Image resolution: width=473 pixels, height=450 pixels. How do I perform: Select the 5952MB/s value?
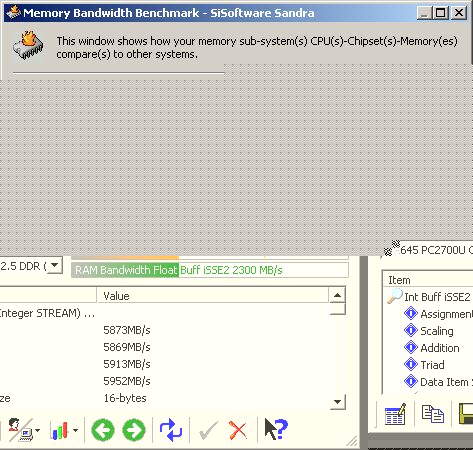coord(127,381)
